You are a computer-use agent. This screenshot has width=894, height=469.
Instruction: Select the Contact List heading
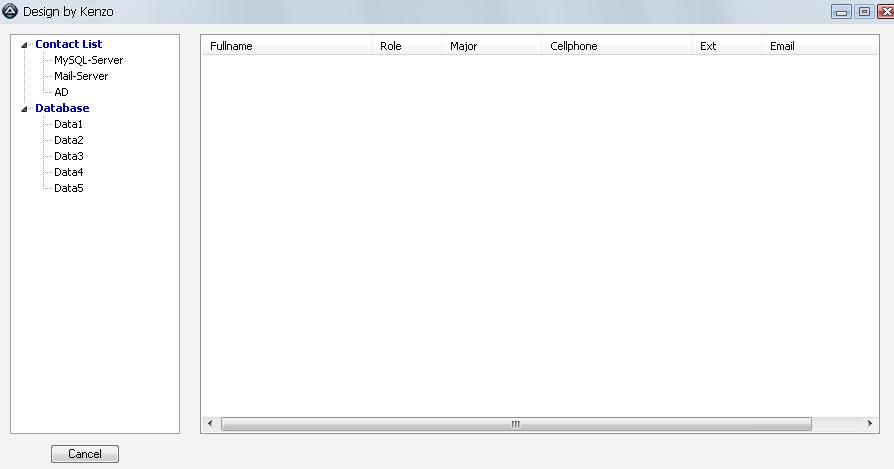coord(68,44)
